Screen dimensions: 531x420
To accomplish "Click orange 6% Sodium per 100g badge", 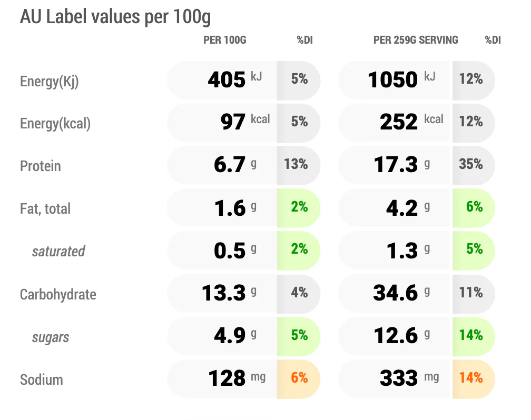I will pyautogui.click(x=298, y=379).
